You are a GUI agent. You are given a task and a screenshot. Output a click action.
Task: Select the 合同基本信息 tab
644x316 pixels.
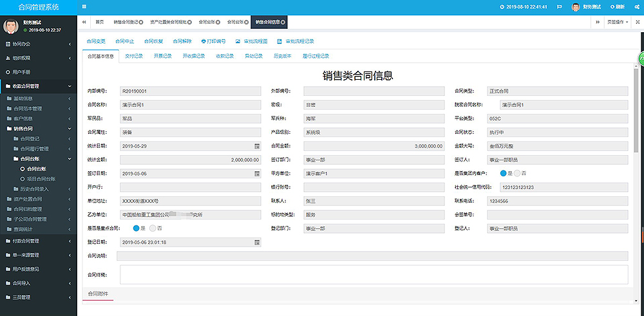click(x=100, y=56)
